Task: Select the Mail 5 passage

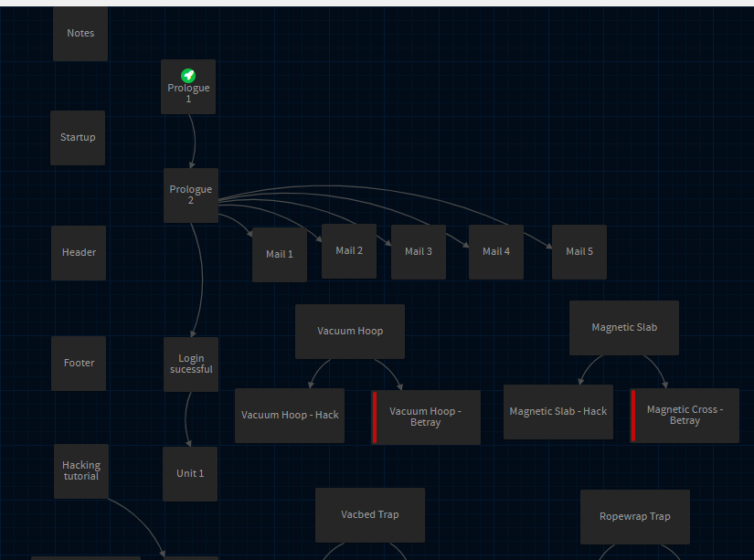Action: click(579, 252)
